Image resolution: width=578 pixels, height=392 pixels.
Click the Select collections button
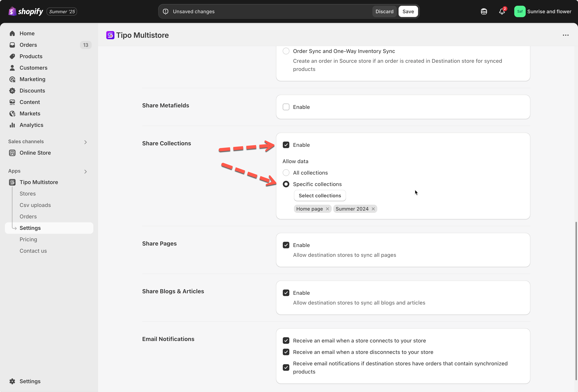click(x=320, y=196)
